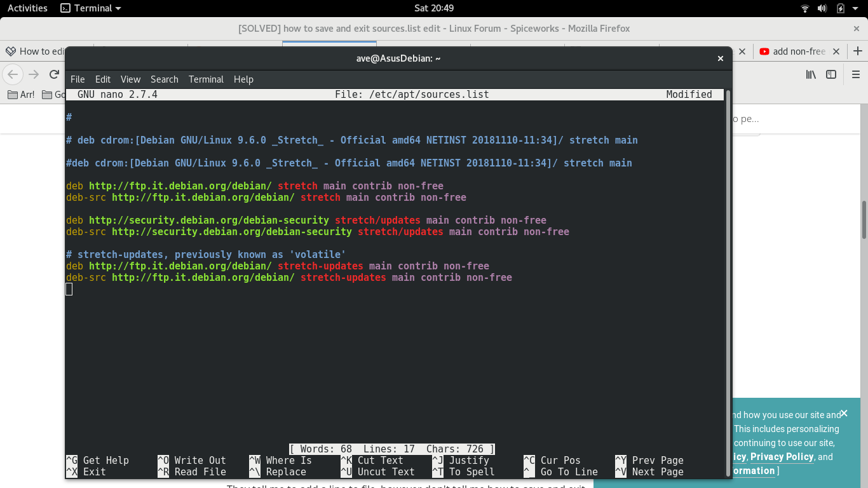The image size is (868, 488).
Task: Open the terminal File menu
Action: tap(78, 79)
